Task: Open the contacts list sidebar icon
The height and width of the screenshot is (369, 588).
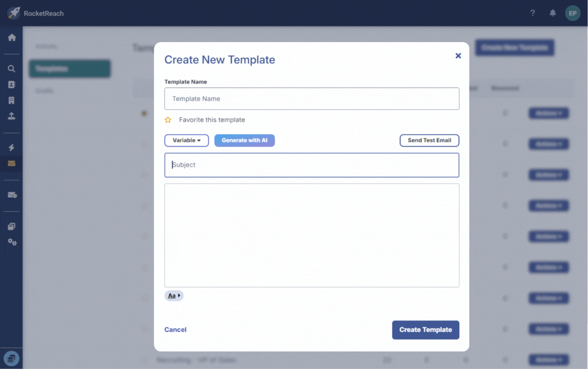Action: (11, 85)
